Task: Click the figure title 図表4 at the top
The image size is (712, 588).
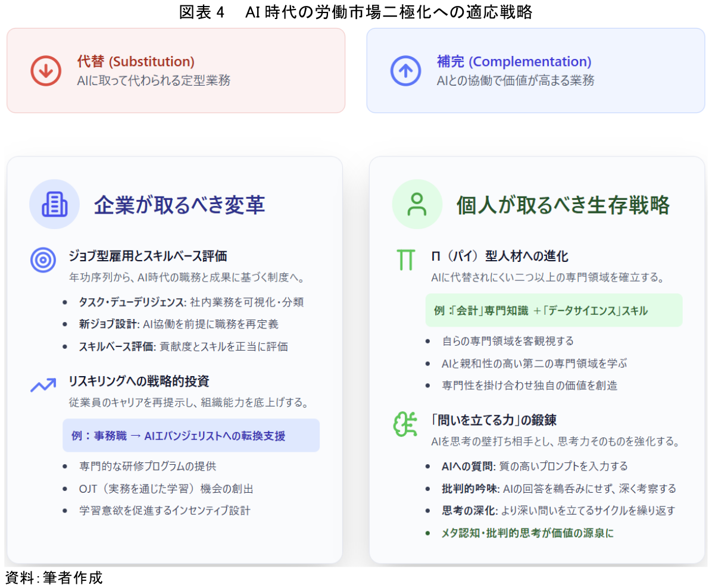Action: coord(355,12)
